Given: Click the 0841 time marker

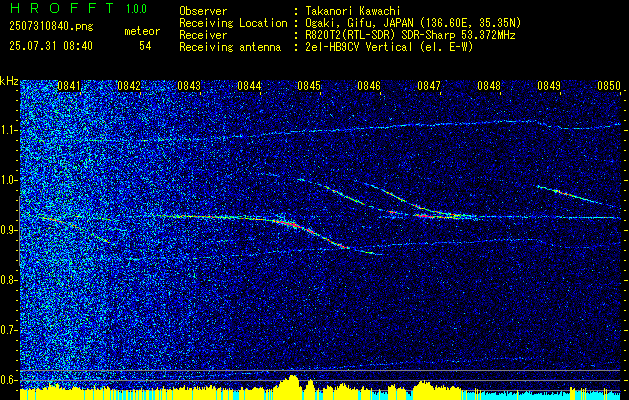Looking at the screenshot, I should (x=69, y=86).
